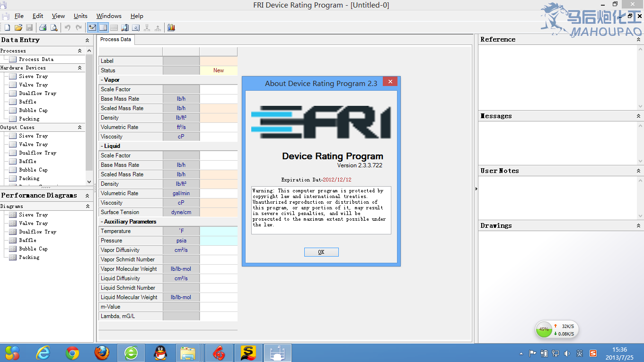Click the upward hierarchy arrow toolbar icon
The image size is (644, 362).
click(x=158, y=28)
